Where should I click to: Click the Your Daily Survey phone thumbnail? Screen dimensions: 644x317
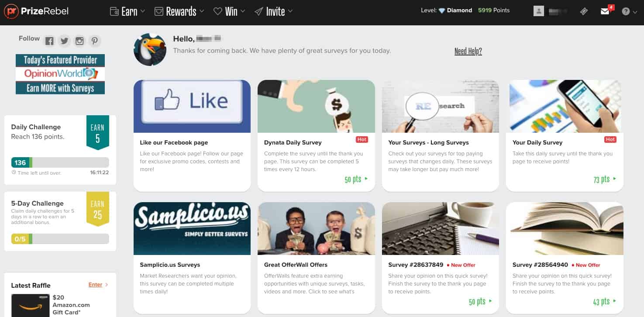click(x=565, y=106)
